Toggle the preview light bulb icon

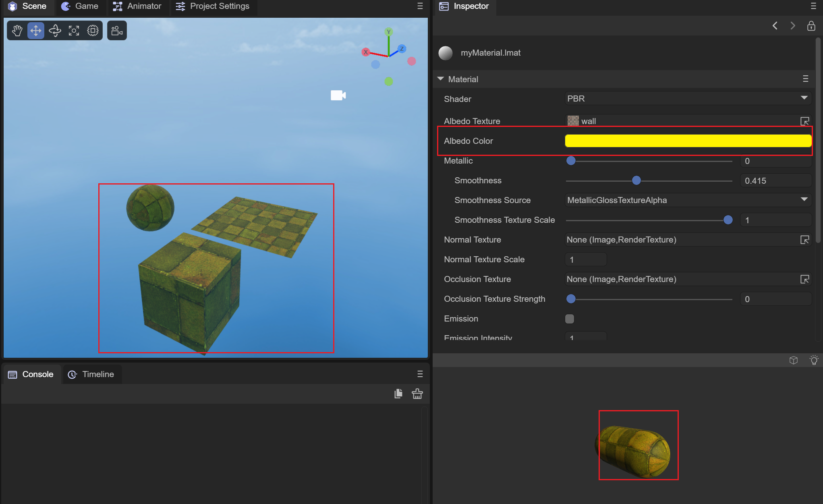click(814, 360)
